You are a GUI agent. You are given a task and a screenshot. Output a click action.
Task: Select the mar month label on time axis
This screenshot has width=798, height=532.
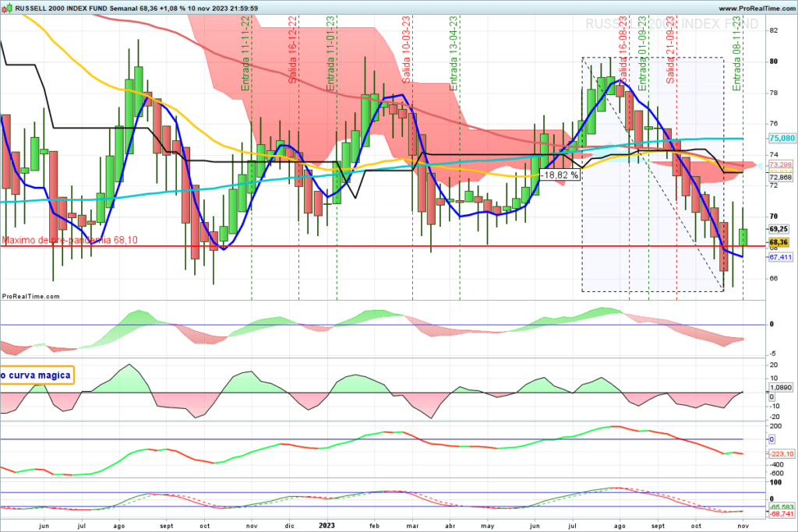412,526
